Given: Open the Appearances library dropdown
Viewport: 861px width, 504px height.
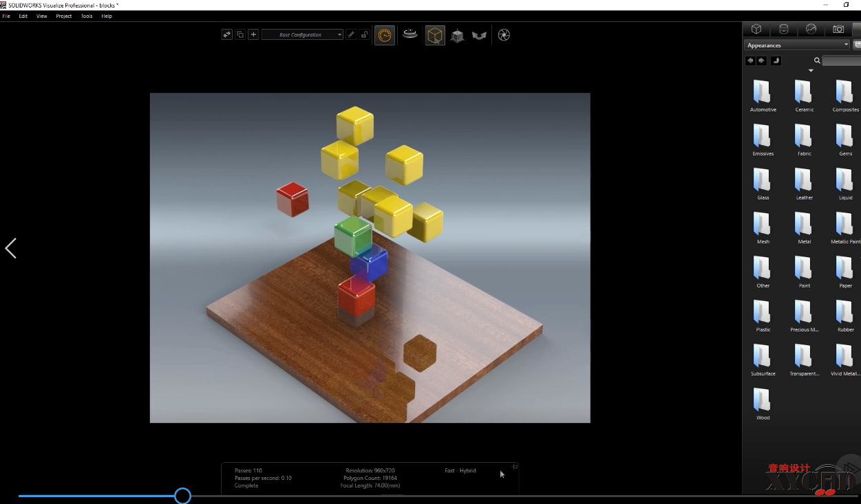Looking at the screenshot, I should pos(798,45).
